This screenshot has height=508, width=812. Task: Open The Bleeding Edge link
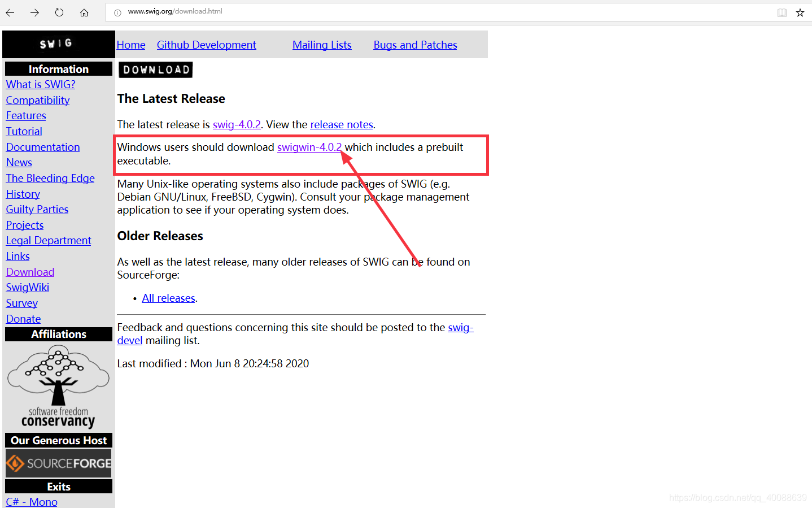point(50,178)
